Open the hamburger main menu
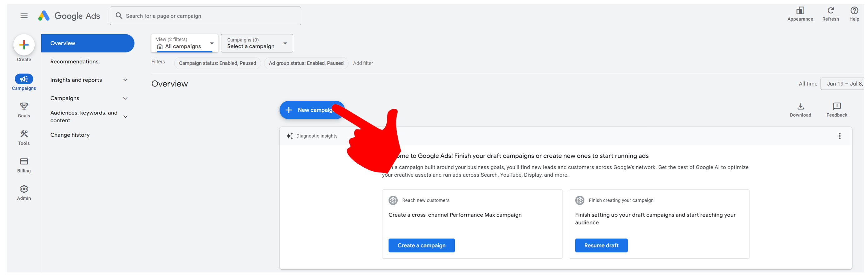 [x=24, y=16]
